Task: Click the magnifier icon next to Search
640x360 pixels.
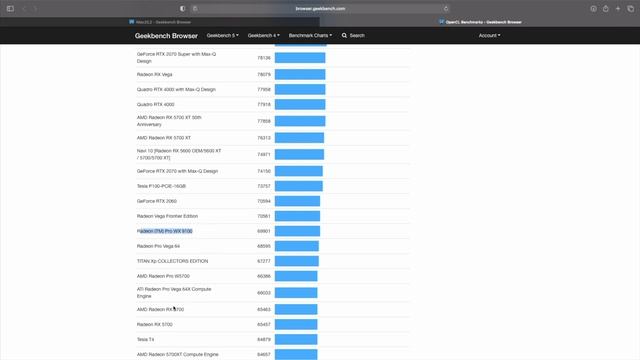Action: coord(344,36)
